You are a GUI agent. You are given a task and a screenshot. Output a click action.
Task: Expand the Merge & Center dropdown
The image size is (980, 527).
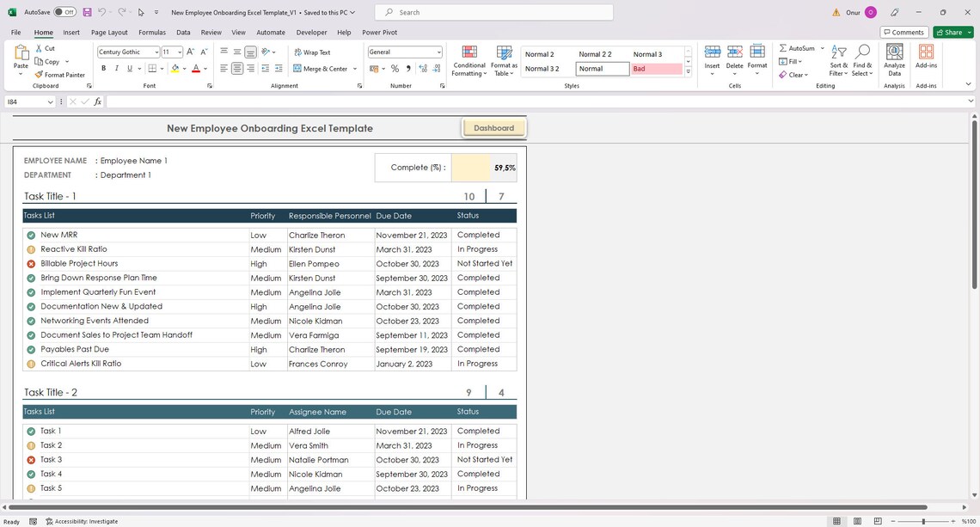coord(354,69)
